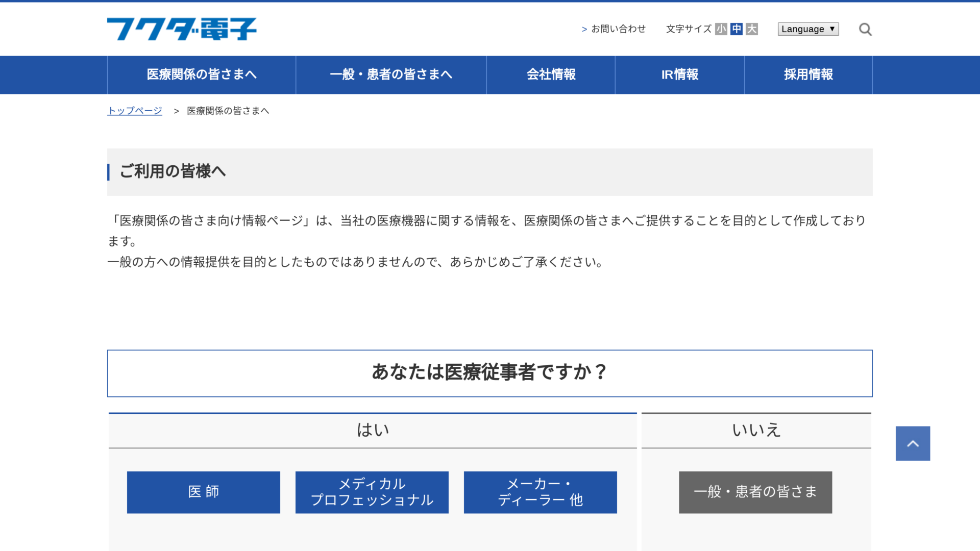Open the site search with the magnifier icon
The image size is (980, 551).
[x=865, y=29]
